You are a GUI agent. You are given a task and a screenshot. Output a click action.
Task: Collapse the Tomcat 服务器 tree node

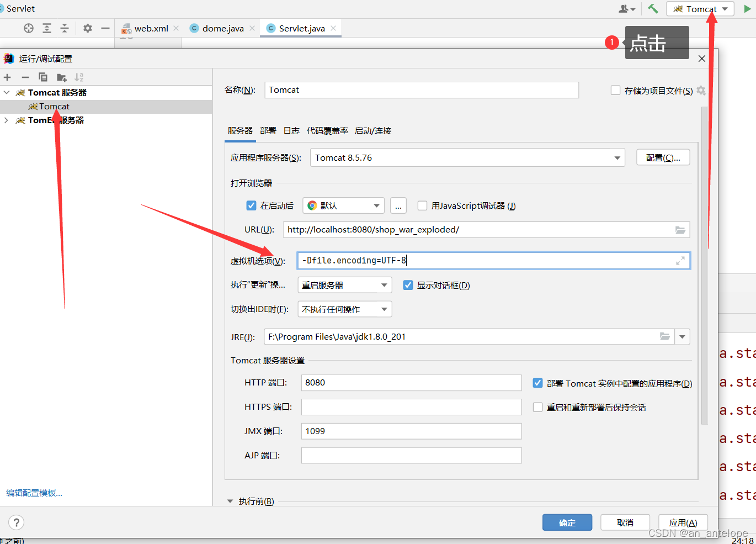coord(7,92)
